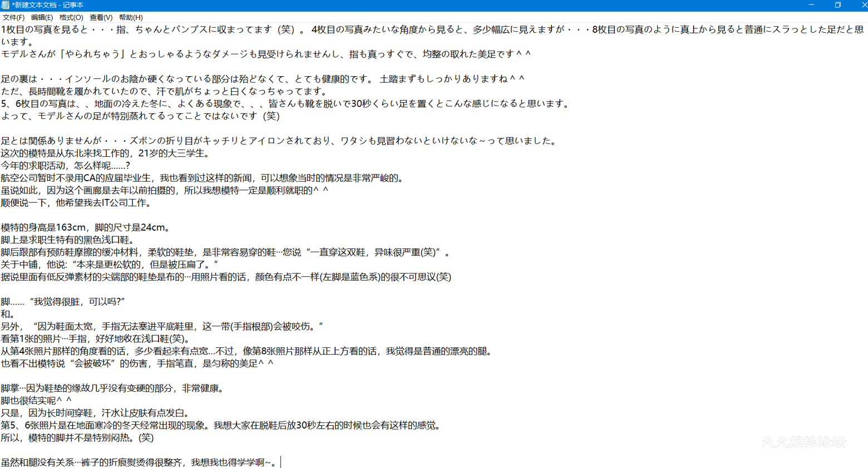Open the 文件(F) menu
Screen dimensions: 868x468
point(13,18)
